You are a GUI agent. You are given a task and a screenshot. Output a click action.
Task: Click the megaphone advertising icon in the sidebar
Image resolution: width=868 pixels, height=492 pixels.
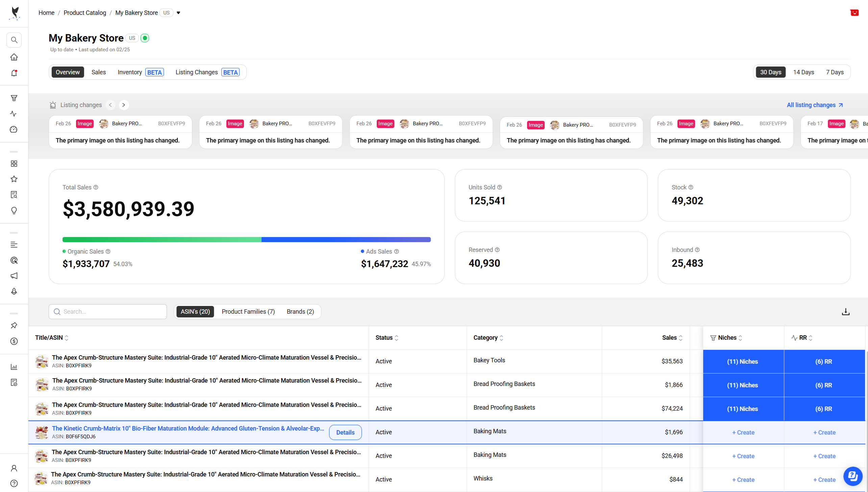point(14,276)
